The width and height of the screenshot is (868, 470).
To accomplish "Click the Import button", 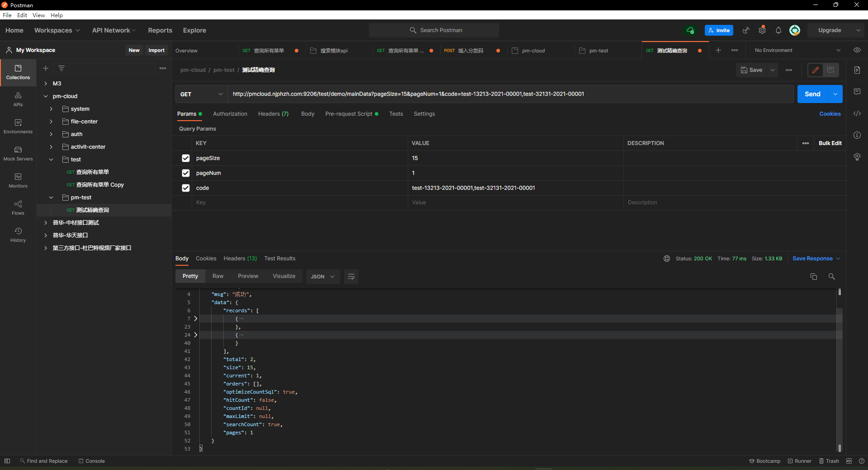I will (x=156, y=50).
